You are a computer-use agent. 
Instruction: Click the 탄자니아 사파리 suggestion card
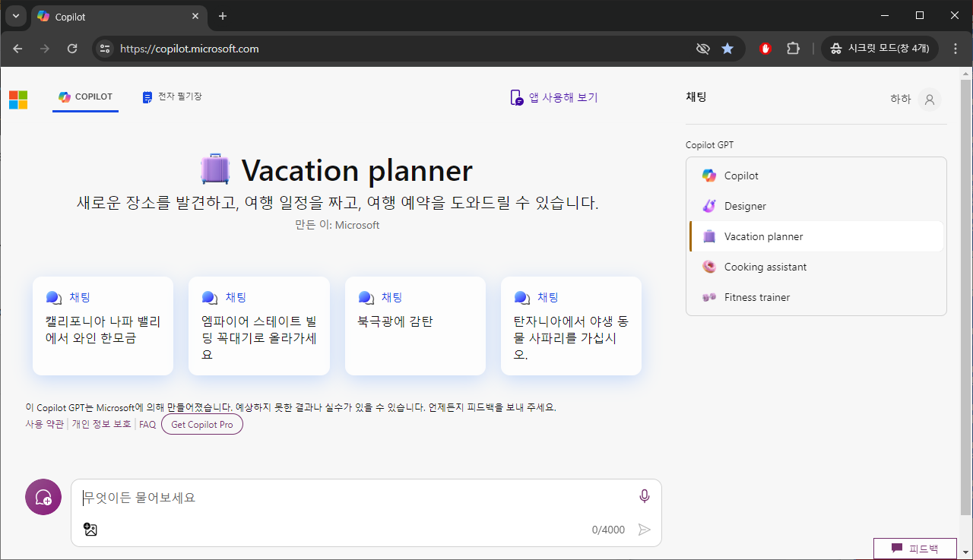pyautogui.click(x=571, y=326)
